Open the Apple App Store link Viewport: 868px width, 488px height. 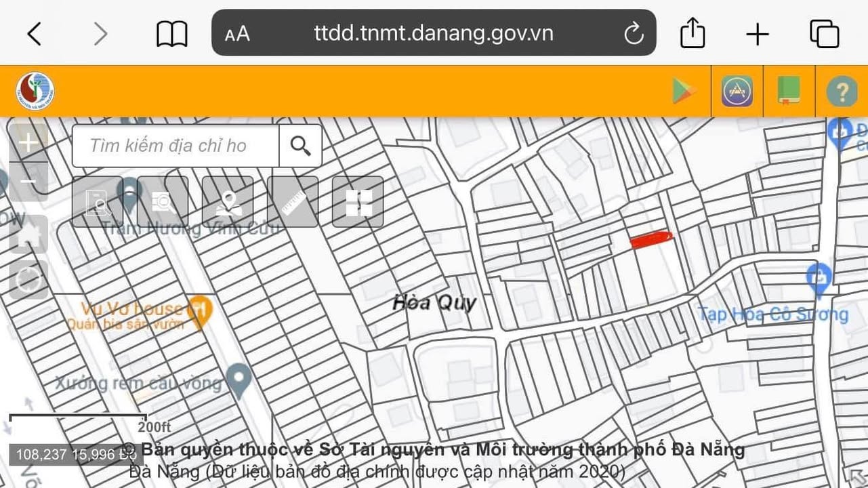[737, 91]
